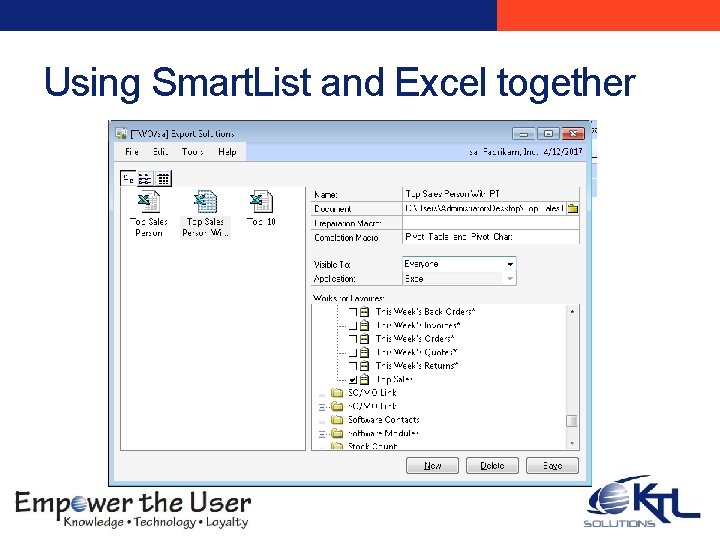This screenshot has height=540, width=720.
Task: Open the Visible To dropdown
Action: pyautogui.click(x=510, y=264)
